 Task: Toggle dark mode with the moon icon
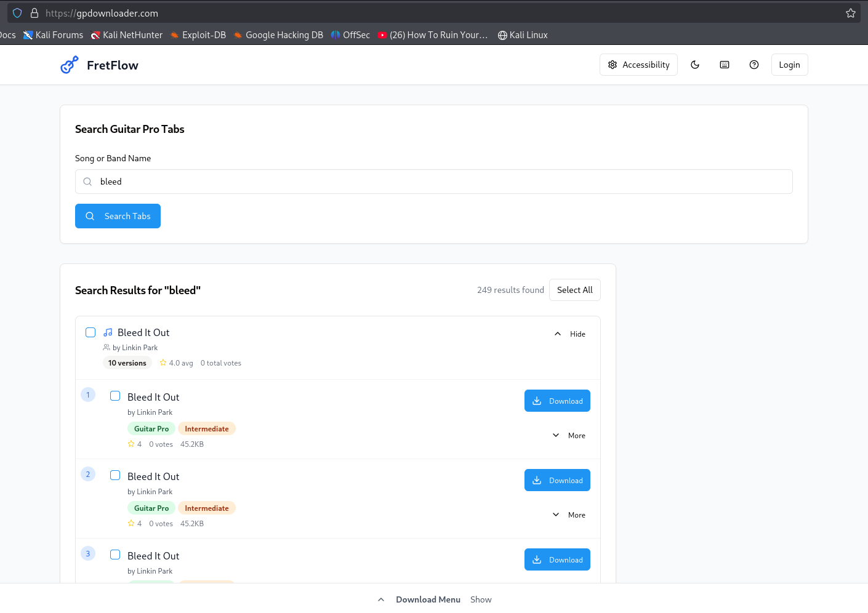point(695,65)
